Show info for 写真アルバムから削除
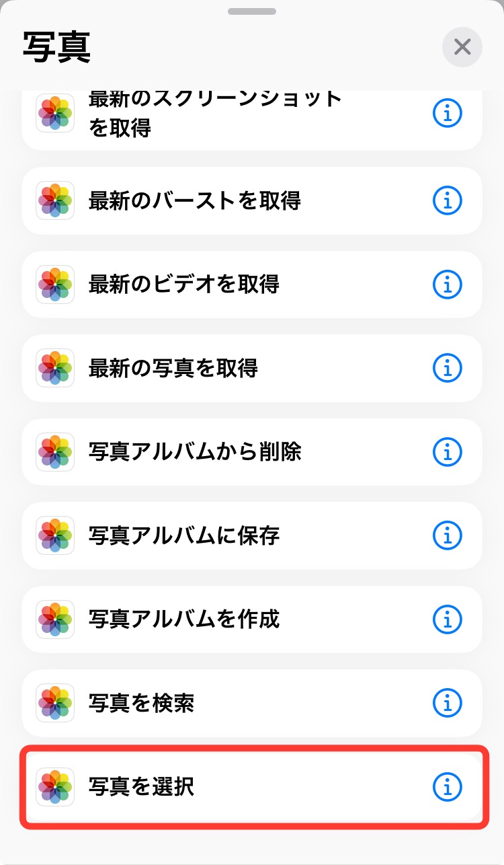 pos(447,452)
